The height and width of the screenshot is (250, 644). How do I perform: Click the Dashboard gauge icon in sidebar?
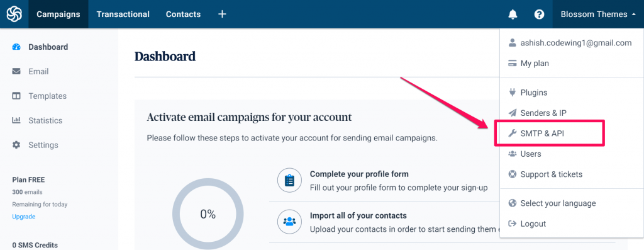pyautogui.click(x=16, y=47)
